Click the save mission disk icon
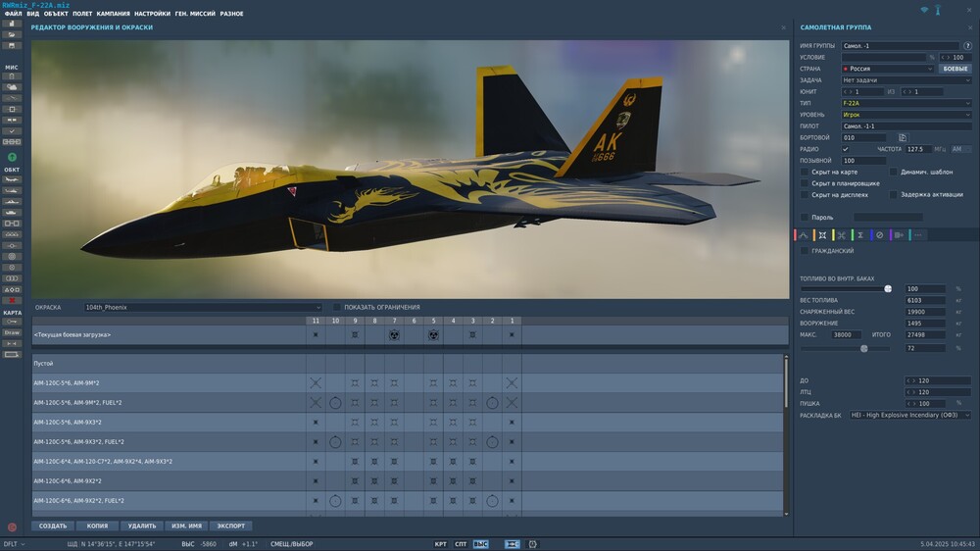The width and height of the screenshot is (980, 551). click(11, 46)
